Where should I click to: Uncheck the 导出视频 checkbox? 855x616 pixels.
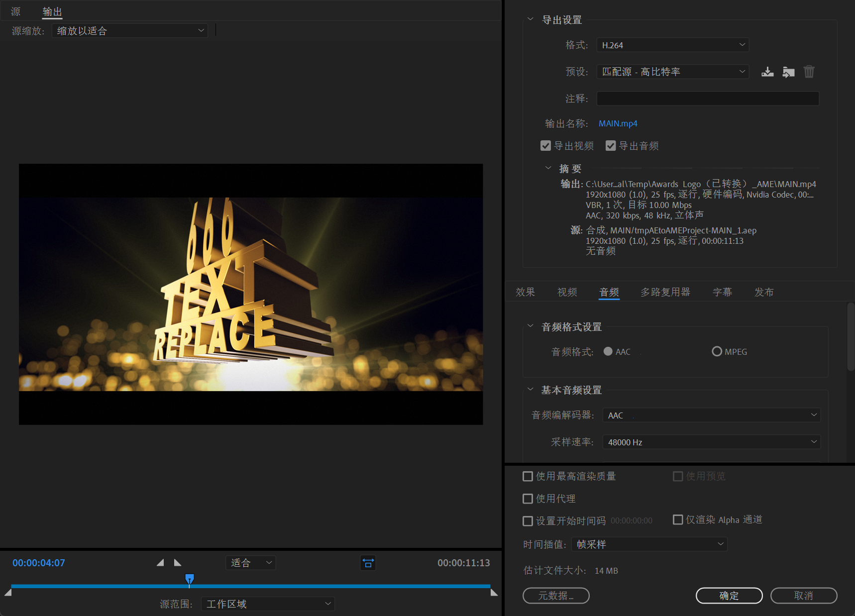click(x=546, y=146)
